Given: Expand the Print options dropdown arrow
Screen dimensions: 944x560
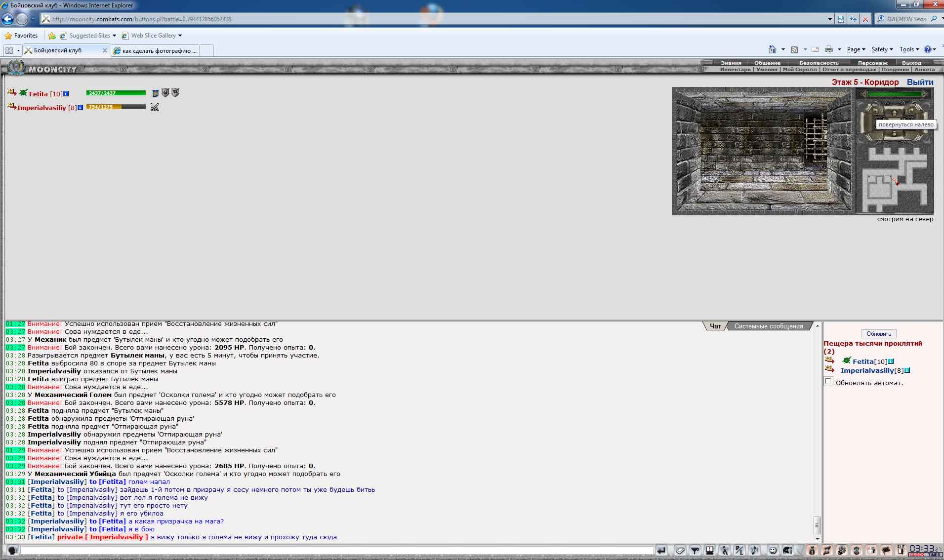Looking at the screenshot, I should coord(839,49).
